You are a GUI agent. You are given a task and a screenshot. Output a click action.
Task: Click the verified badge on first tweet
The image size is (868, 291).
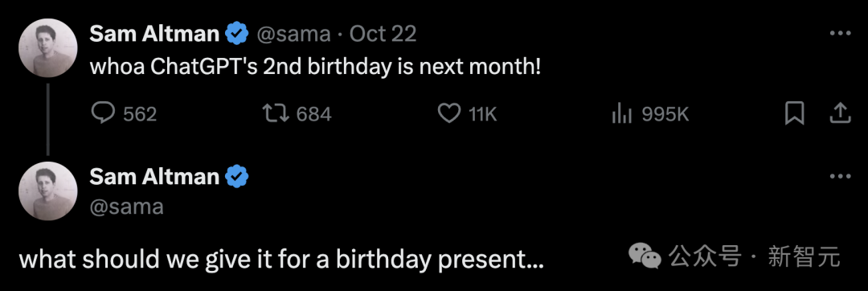click(x=237, y=34)
